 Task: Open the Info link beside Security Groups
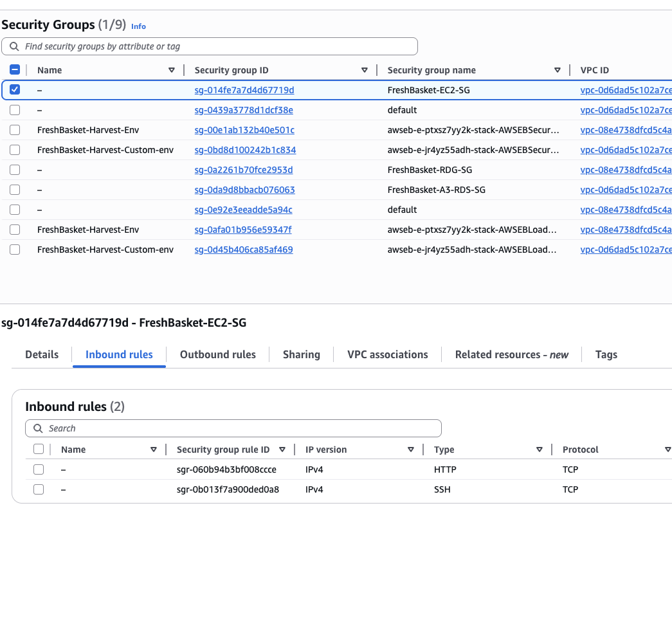click(138, 26)
